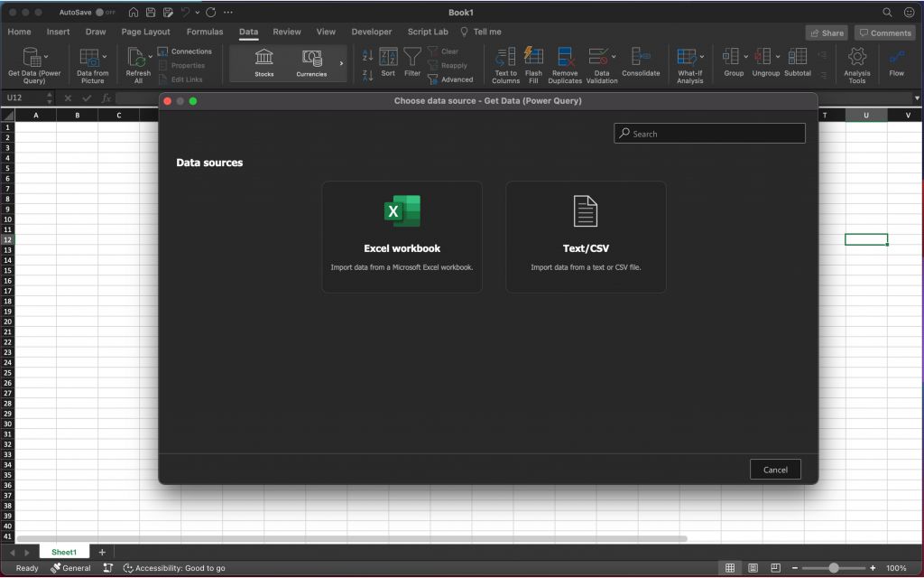
Task: Toggle the Filter funnel
Action: (x=412, y=62)
